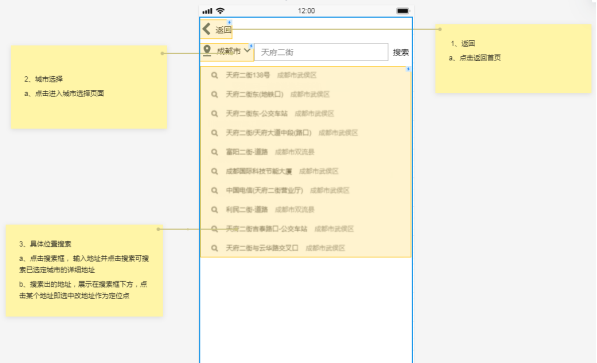Expand the chevron next to 成都市

point(247,50)
